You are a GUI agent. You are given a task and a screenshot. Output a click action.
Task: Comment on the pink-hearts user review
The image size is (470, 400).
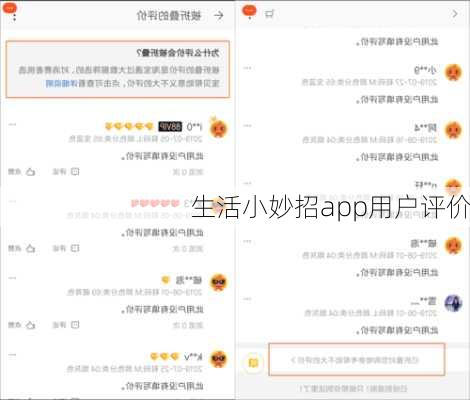[x=75, y=248]
